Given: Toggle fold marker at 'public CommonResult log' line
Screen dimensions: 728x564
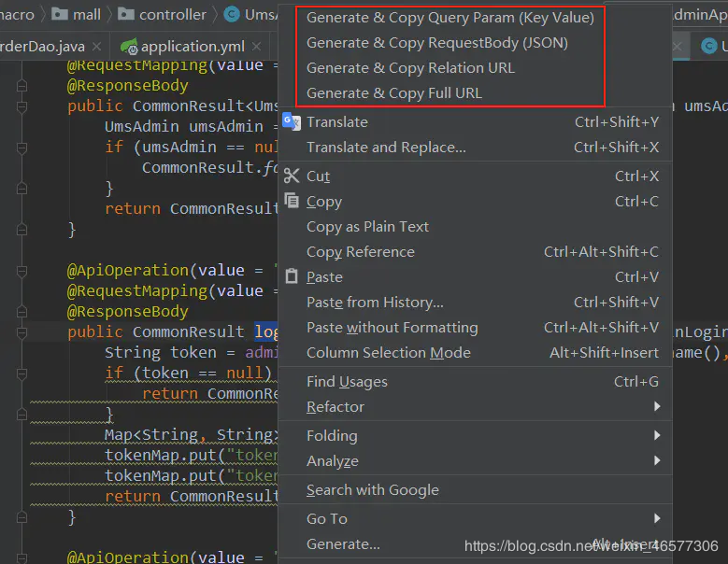Looking at the screenshot, I should click(x=21, y=332).
